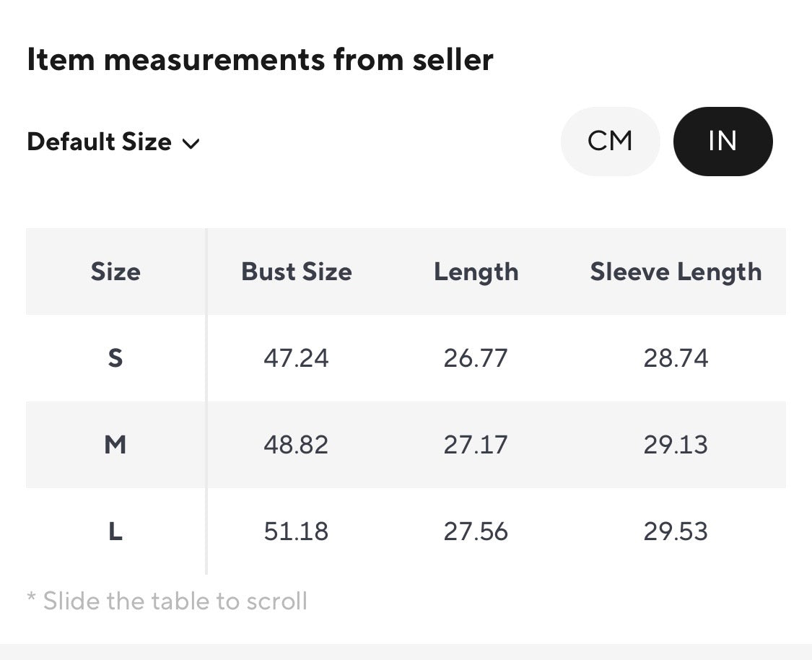812x660 pixels.
Task: Select the Size column header
Action: coord(115,272)
